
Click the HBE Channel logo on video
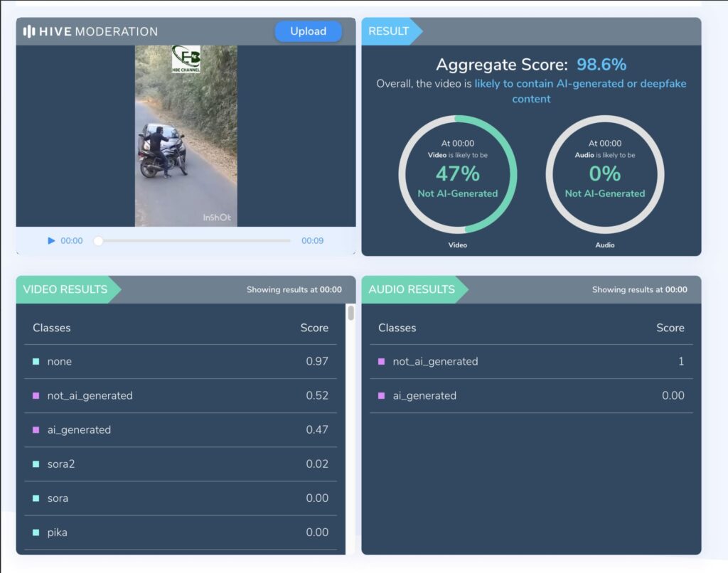tap(186, 59)
